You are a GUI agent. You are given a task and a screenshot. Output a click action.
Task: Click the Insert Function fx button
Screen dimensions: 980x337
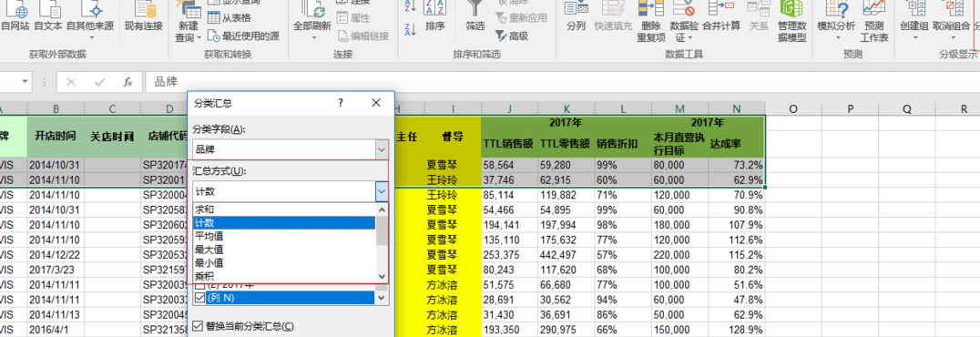pyautogui.click(x=128, y=82)
